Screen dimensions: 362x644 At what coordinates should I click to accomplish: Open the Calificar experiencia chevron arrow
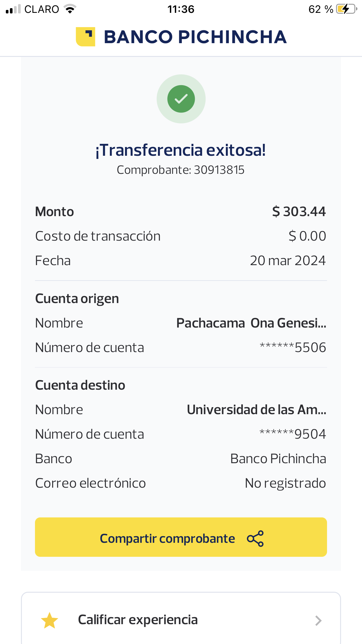(x=318, y=620)
